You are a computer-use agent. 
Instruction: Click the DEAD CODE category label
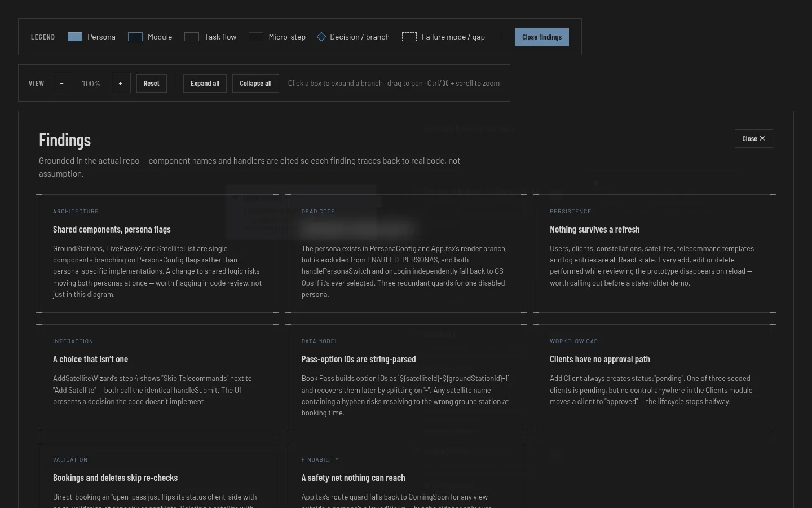(318, 212)
